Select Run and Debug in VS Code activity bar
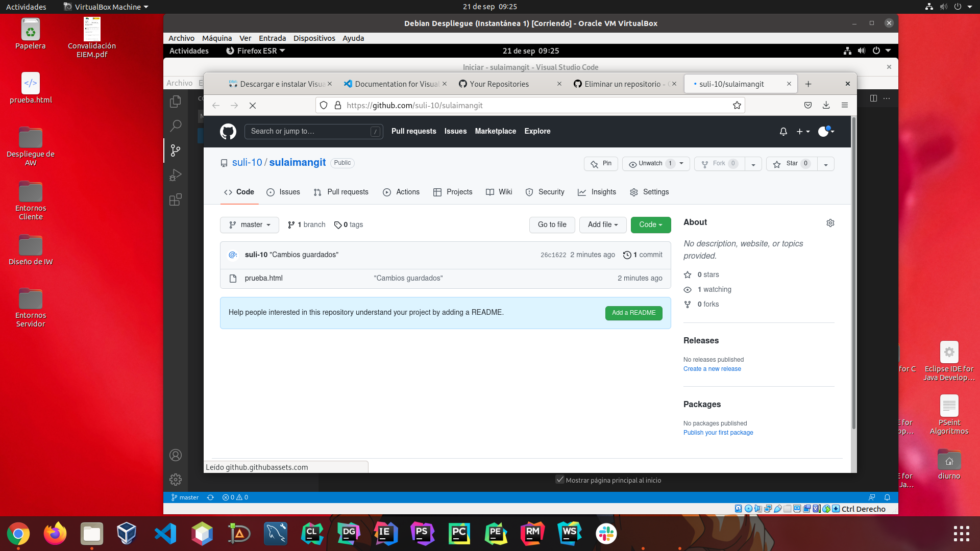This screenshot has width=980, height=551. (x=176, y=176)
